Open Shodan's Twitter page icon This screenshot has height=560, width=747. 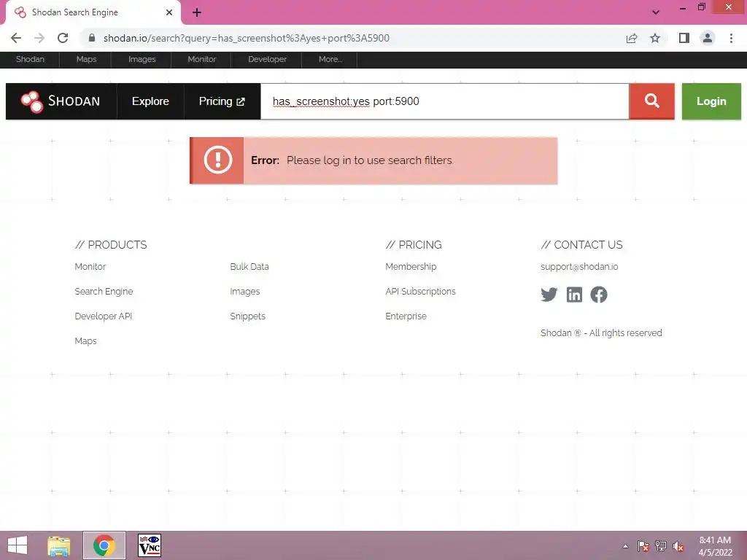549,295
